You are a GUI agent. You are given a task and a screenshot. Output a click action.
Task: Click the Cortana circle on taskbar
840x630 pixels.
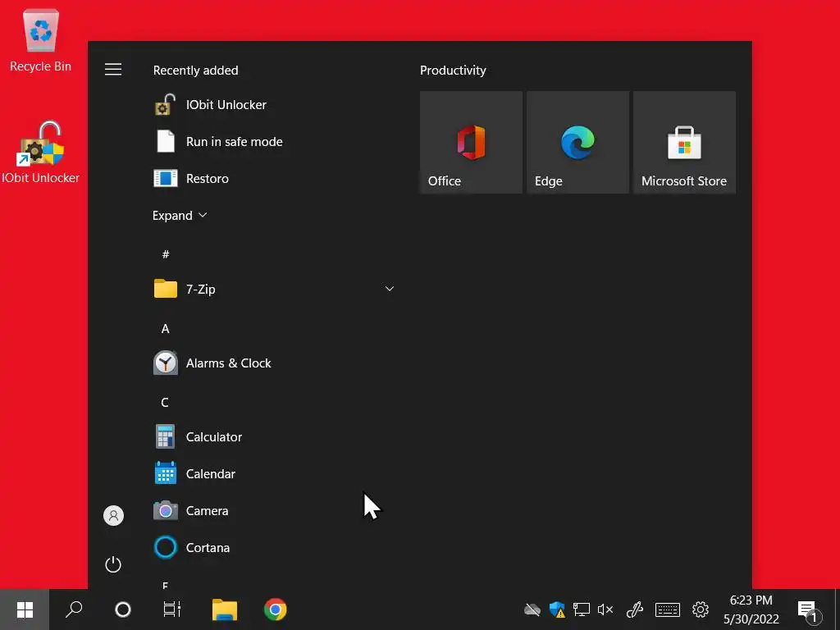pos(123,609)
